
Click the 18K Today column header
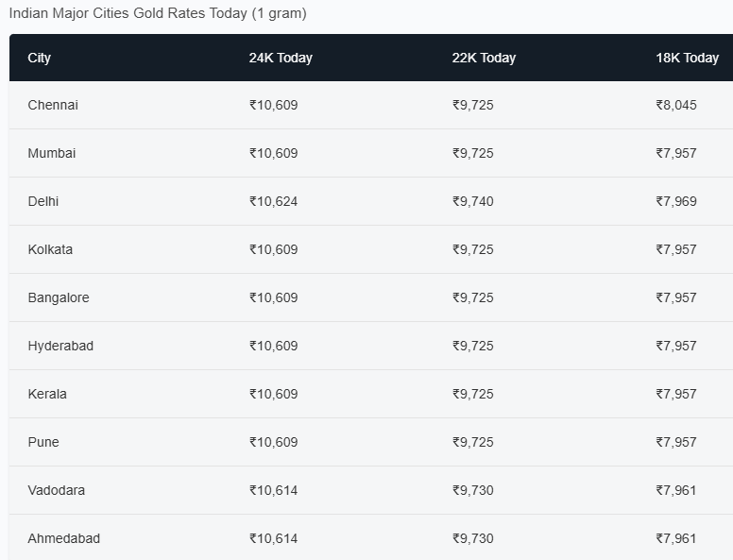tap(687, 58)
